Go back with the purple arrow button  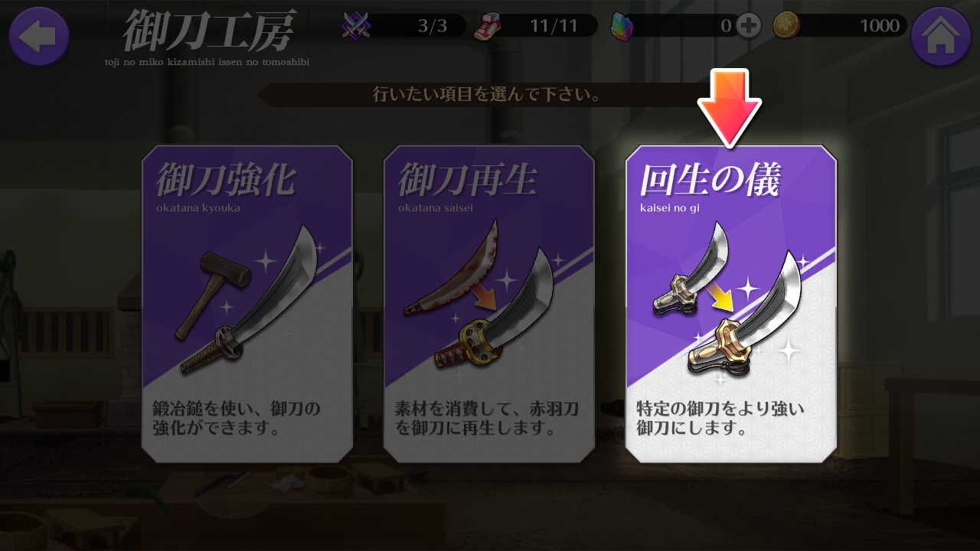tap(39, 36)
